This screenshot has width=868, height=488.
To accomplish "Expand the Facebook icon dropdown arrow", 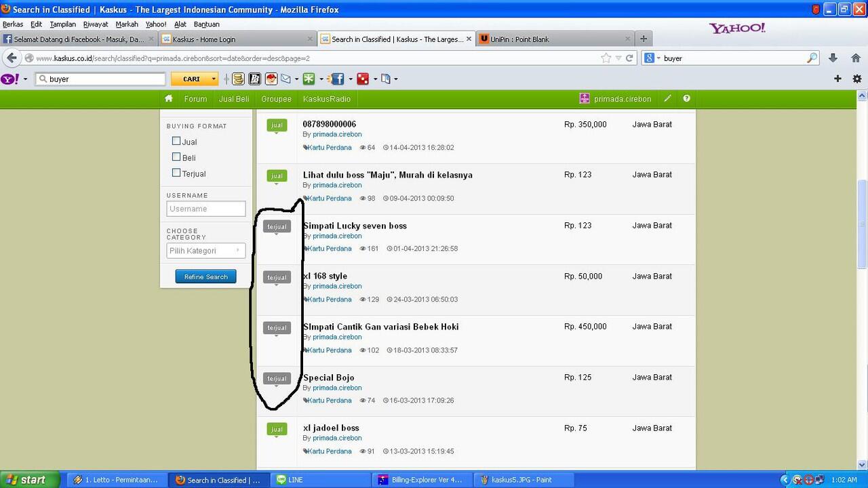I will tap(350, 79).
